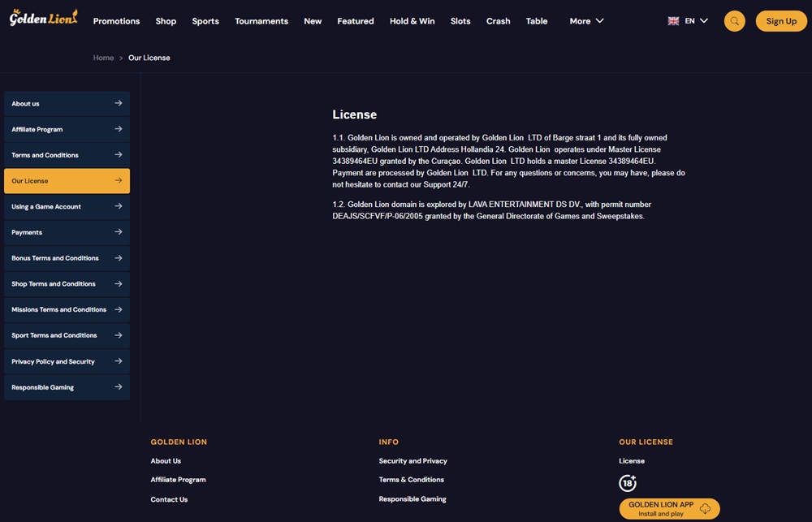The width and height of the screenshot is (812, 522).
Task: Click the 18+ age restriction icon
Action: pyautogui.click(x=628, y=483)
